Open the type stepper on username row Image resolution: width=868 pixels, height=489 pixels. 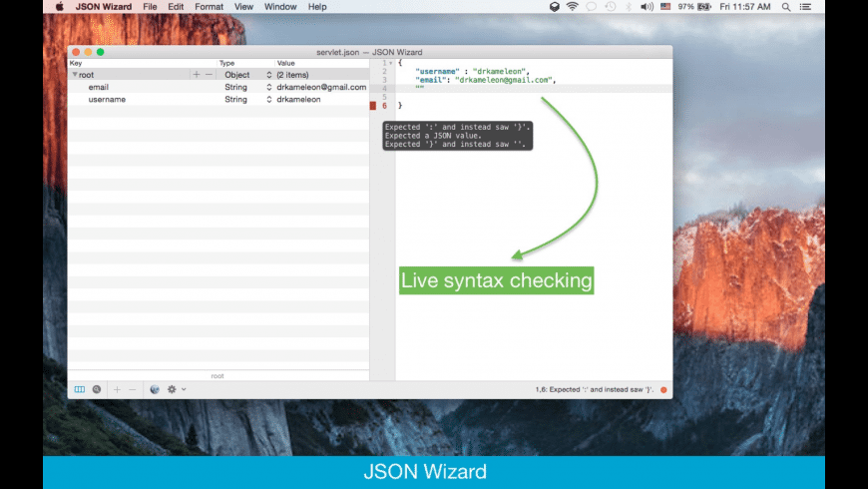[x=269, y=99]
